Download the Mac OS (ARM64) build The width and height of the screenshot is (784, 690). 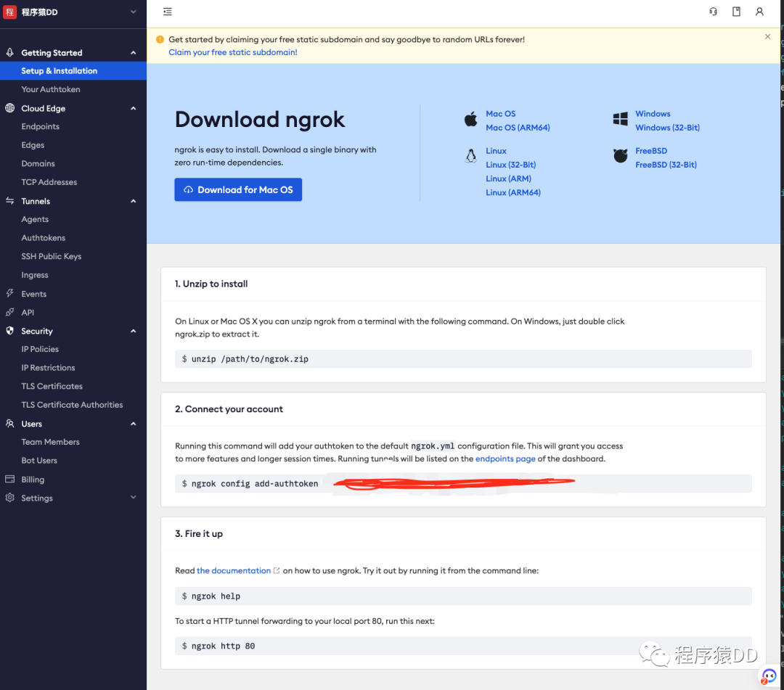(x=518, y=128)
